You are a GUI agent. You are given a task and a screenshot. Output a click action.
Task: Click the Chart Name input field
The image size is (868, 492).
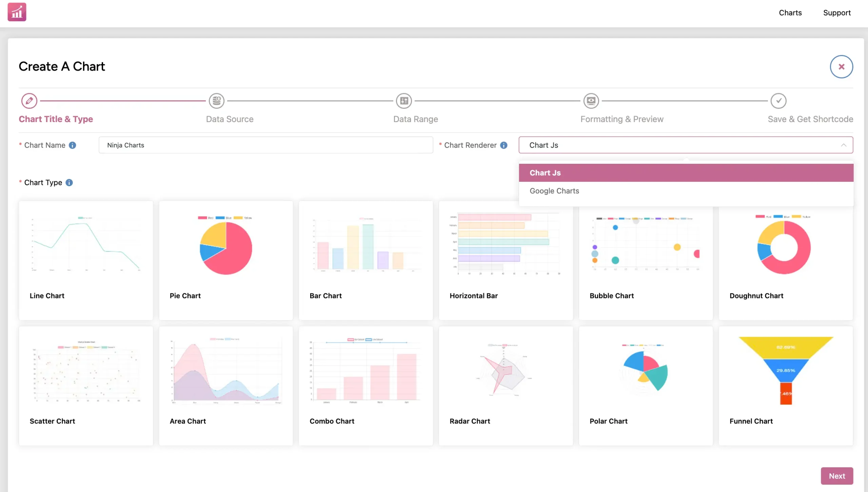coord(266,145)
